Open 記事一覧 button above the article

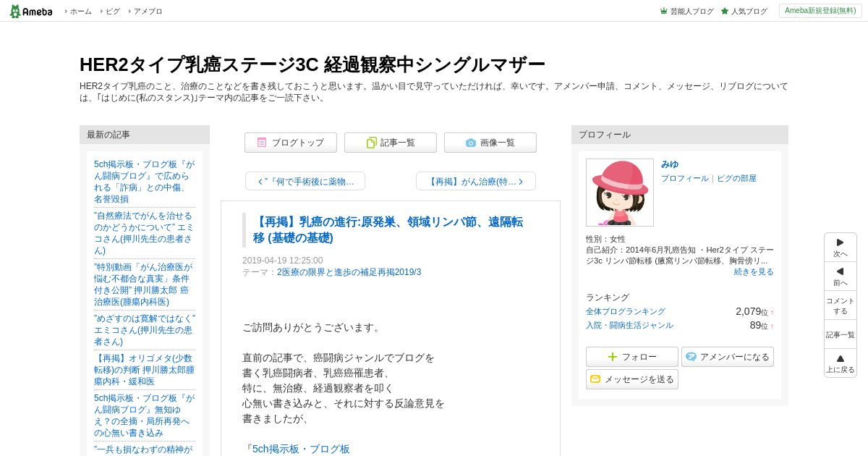point(391,143)
